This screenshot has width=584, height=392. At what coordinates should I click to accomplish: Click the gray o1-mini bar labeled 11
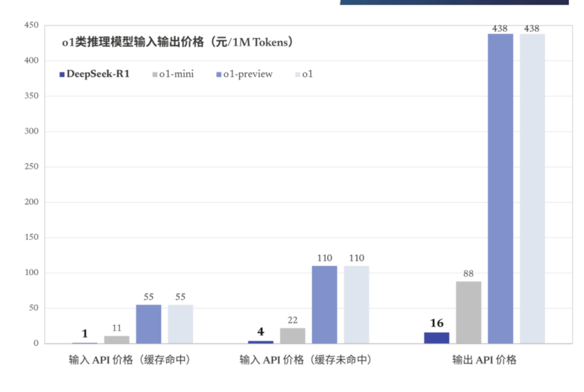(x=117, y=339)
